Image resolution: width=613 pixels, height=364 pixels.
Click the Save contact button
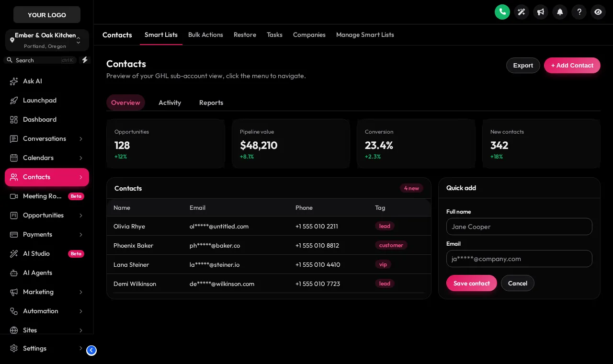tap(472, 283)
